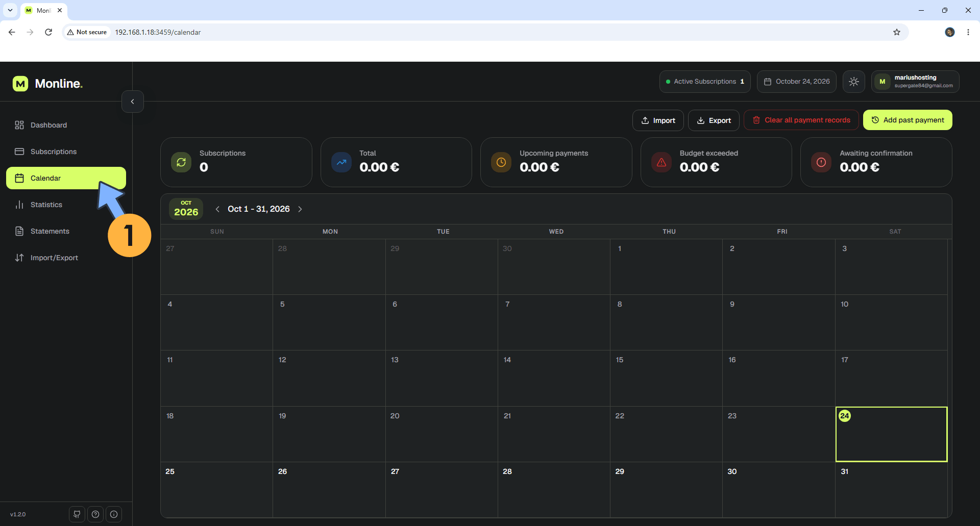
Task: Open the Chrome three-dot menu
Action: 968,32
